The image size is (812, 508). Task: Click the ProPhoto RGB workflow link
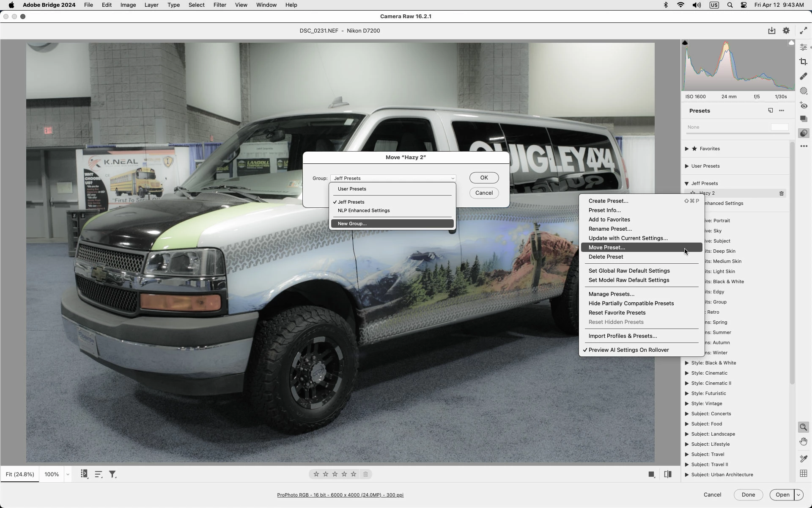click(340, 495)
